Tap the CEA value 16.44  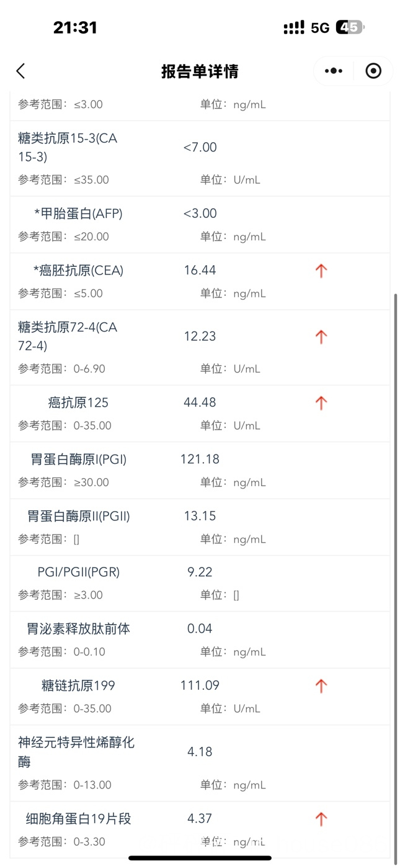(x=200, y=271)
